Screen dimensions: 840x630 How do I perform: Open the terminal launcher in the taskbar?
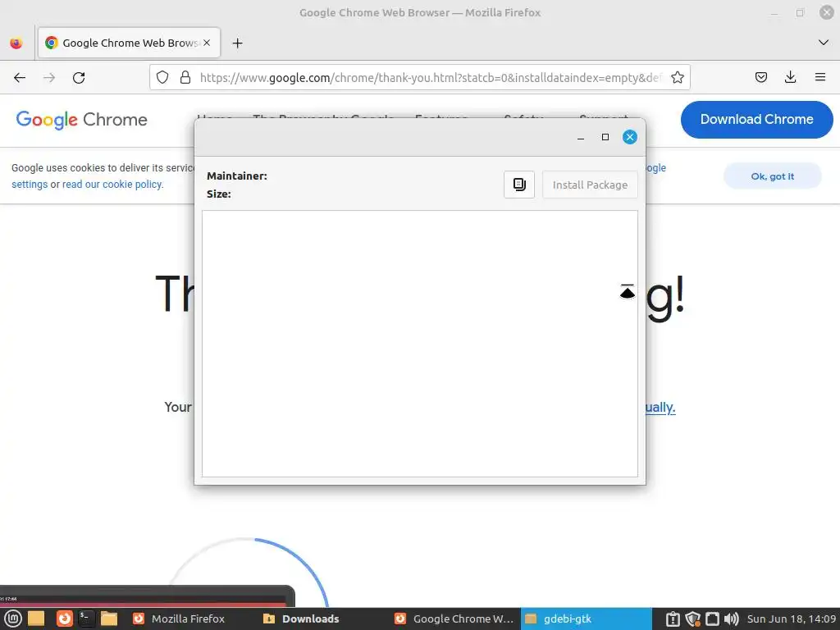coord(85,619)
